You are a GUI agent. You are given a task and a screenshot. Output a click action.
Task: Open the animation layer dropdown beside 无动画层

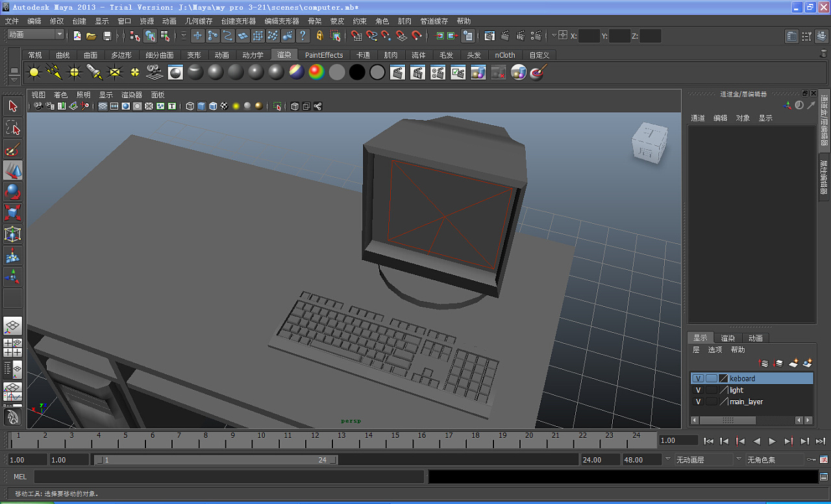[667, 459]
